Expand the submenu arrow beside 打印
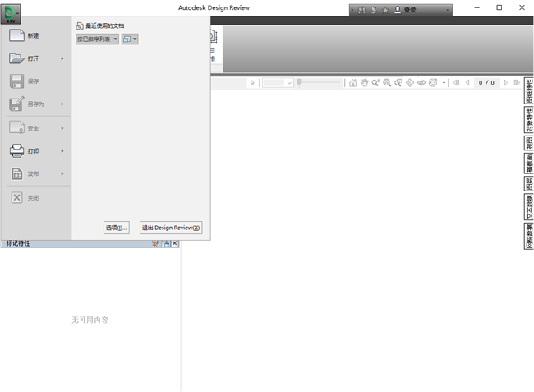This screenshot has width=534, height=392. click(62, 151)
